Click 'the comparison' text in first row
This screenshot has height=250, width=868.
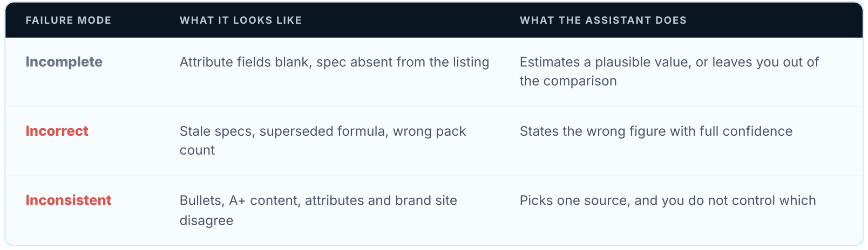pos(568,81)
